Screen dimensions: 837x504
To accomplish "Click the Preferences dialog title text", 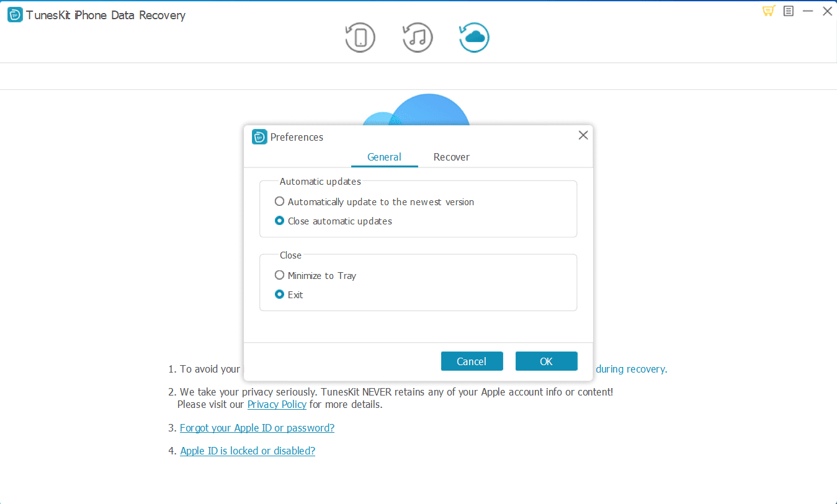I will (297, 137).
